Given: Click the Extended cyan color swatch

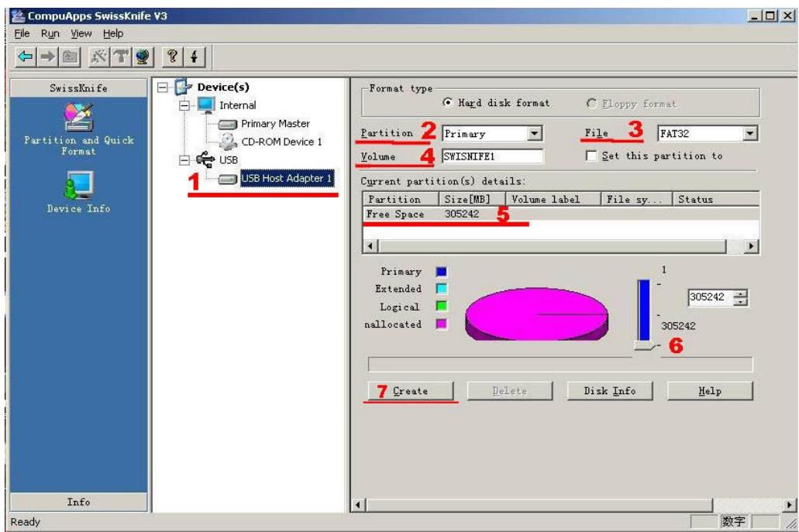Looking at the screenshot, I should point(442,289).
